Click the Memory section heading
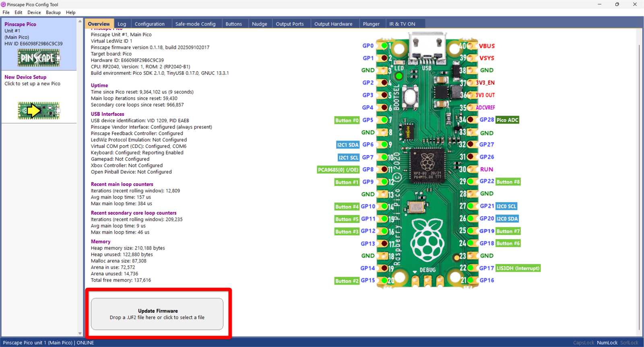 tap(101, 242)
